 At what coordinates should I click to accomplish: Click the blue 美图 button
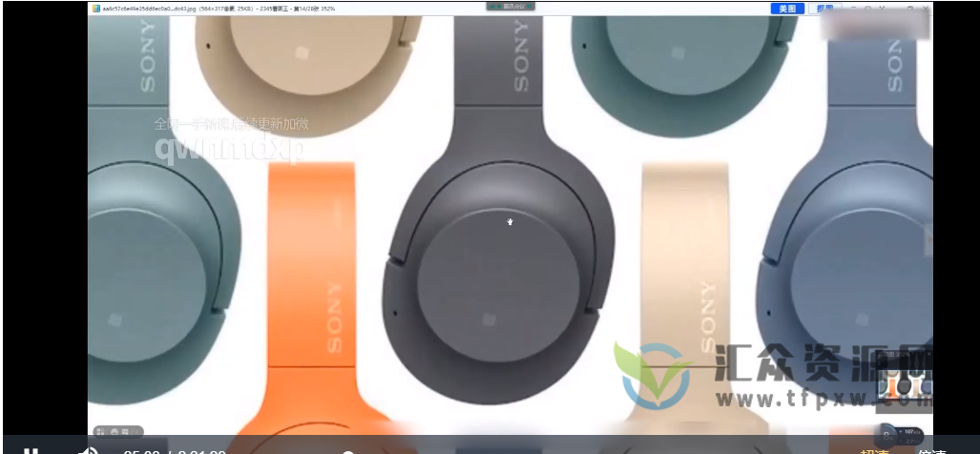click(787, 9)
